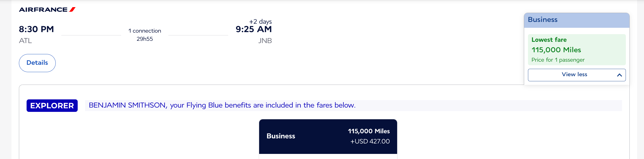Click the EXPLORER tier badge
Screen dimensions: 644x159
coord(52,106)
